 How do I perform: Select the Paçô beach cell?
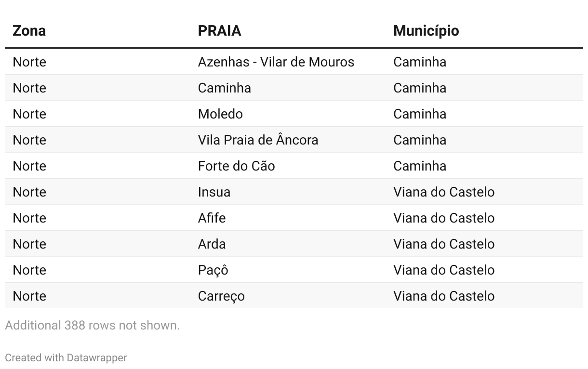(x=213, y=270)
